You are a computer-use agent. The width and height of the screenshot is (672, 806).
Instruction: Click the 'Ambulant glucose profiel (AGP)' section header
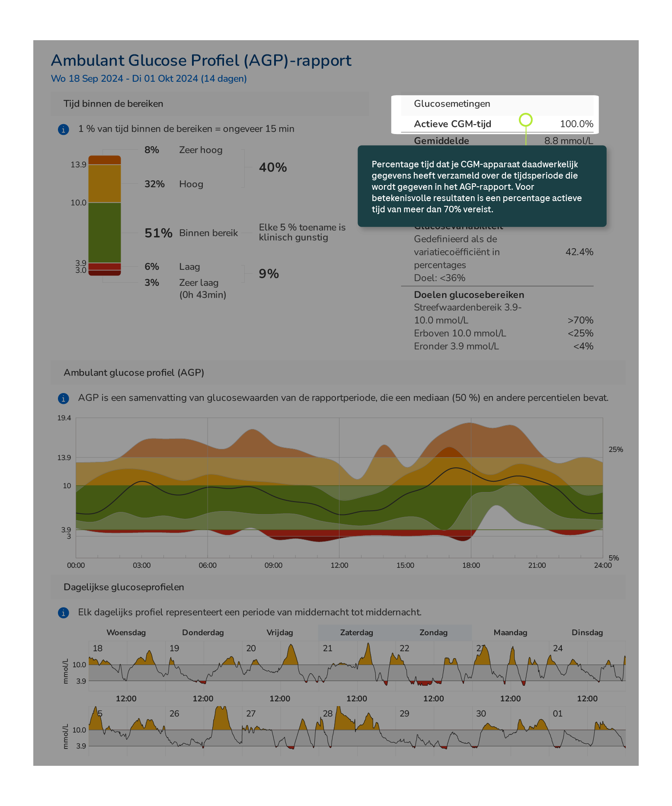338,373
